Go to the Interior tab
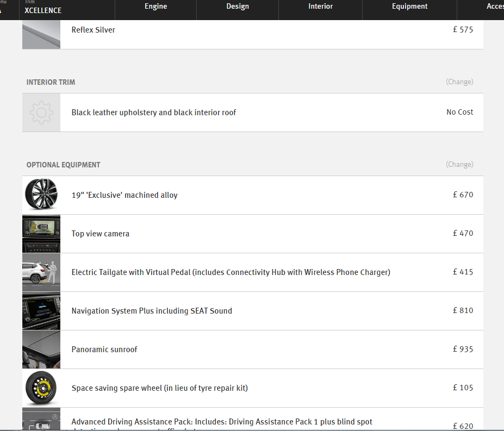This screenshot has width=504, height=431. click(x=321, y=7)
